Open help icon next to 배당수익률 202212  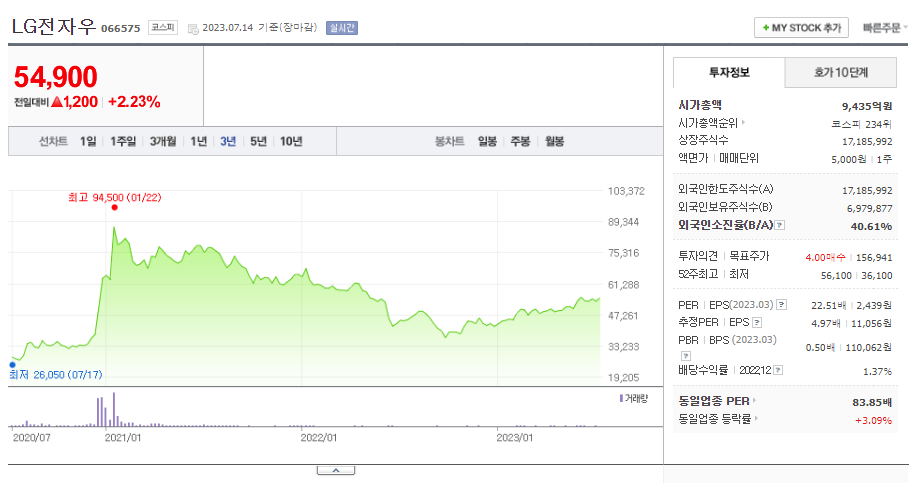click(778, 370)
